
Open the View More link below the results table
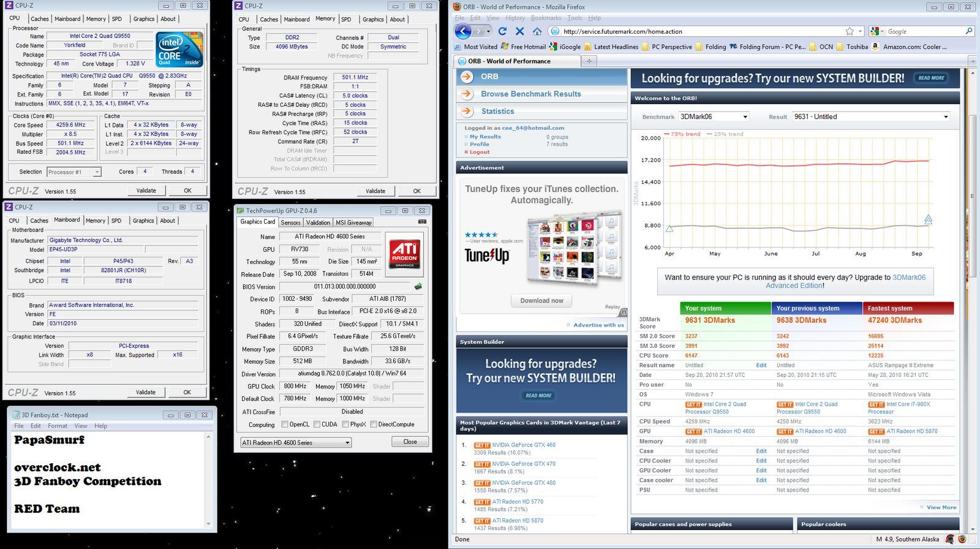(x=941, y=507)
